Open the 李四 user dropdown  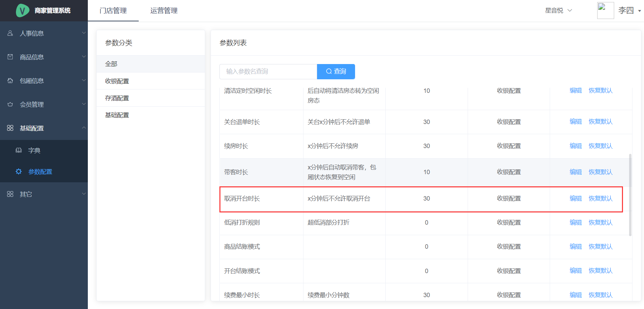click(x=640, y=11)
